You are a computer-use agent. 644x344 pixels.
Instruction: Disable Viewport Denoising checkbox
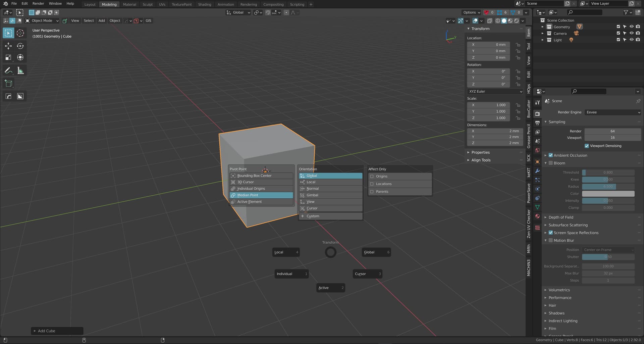tap(587, 146)
